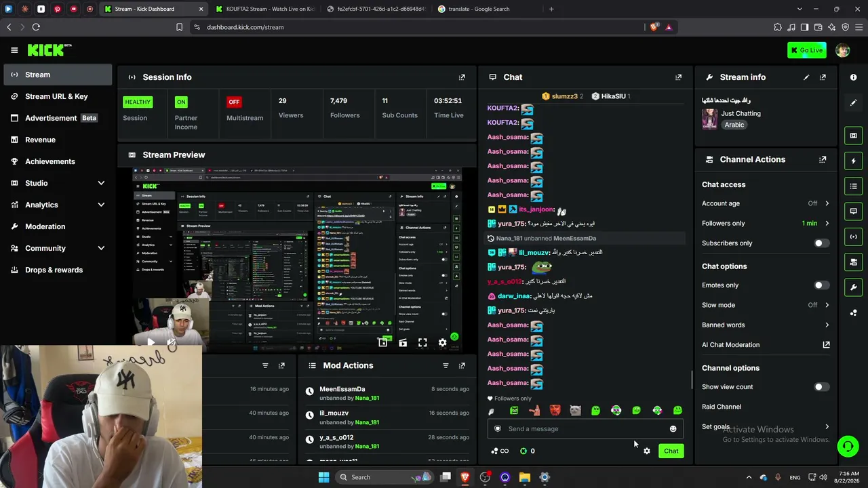Open the emoji picker in the message box
868x488 pixels.
click(x=673, y=429)
